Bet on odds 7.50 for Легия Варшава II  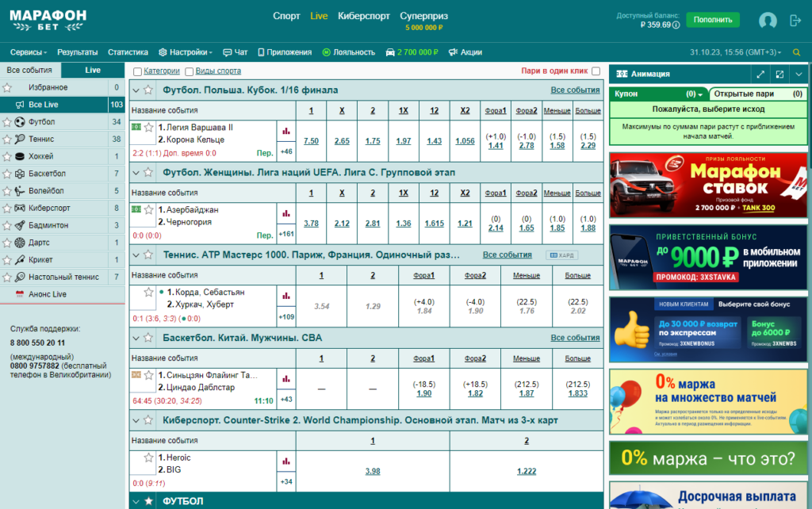tap(311, 141)
